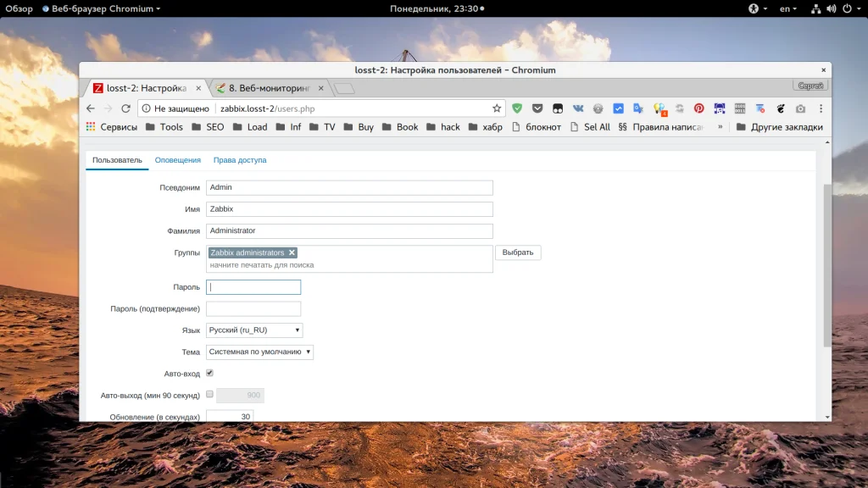Open the Тема theme dropdown
The height and width of the screenshot is (488, 868).
coord(259,352)
